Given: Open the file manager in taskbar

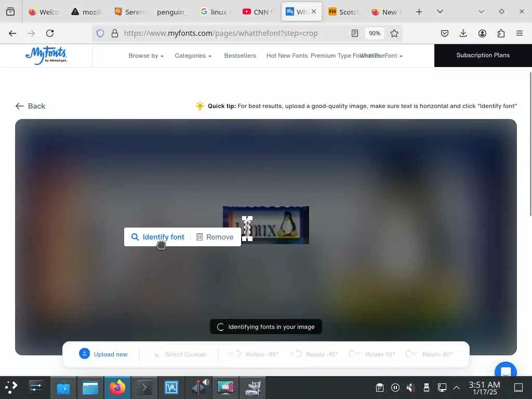Looking at the screenshot, I should click(90, 388).
